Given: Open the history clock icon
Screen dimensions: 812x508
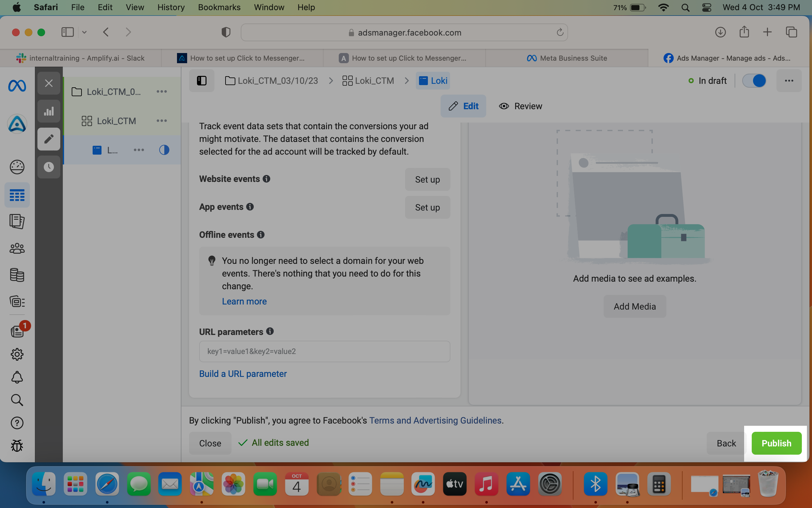Looking at the screenshot, I should click(49, 167).
